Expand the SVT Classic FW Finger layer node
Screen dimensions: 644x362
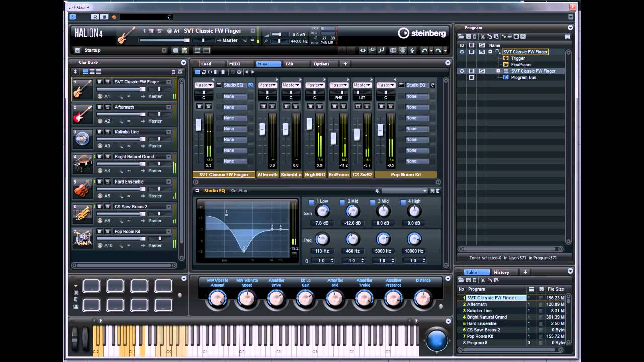click(x=498, y=71)
